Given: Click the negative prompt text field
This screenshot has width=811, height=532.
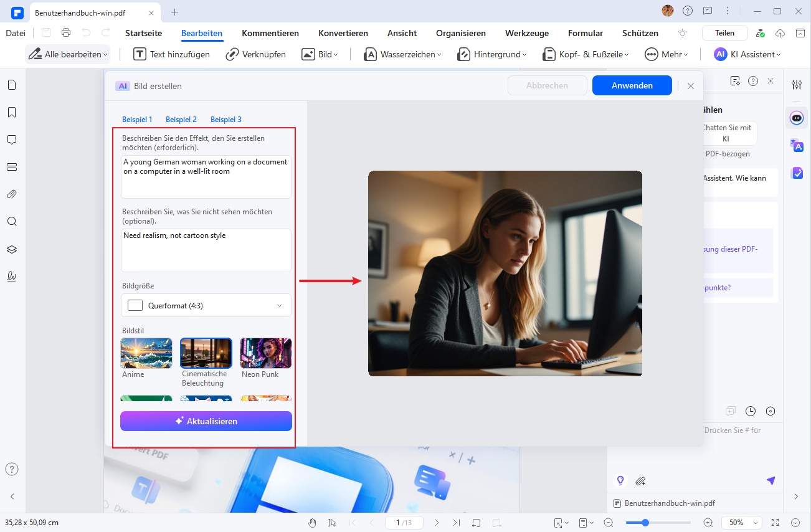Looking at the screenshot, I should 206,250.
